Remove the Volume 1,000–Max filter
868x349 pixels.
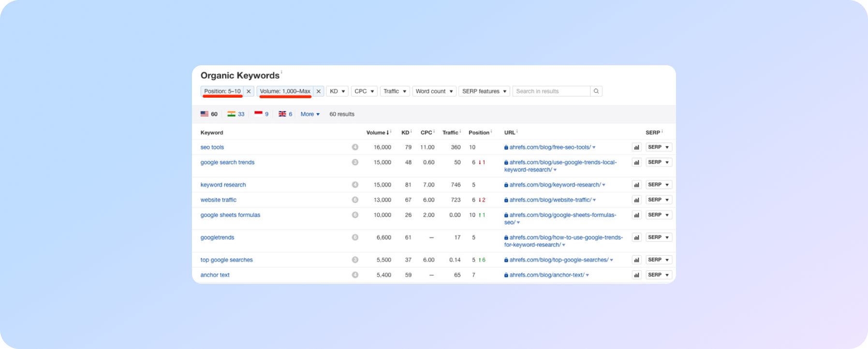pyautogui.click(x=318, y=91)
